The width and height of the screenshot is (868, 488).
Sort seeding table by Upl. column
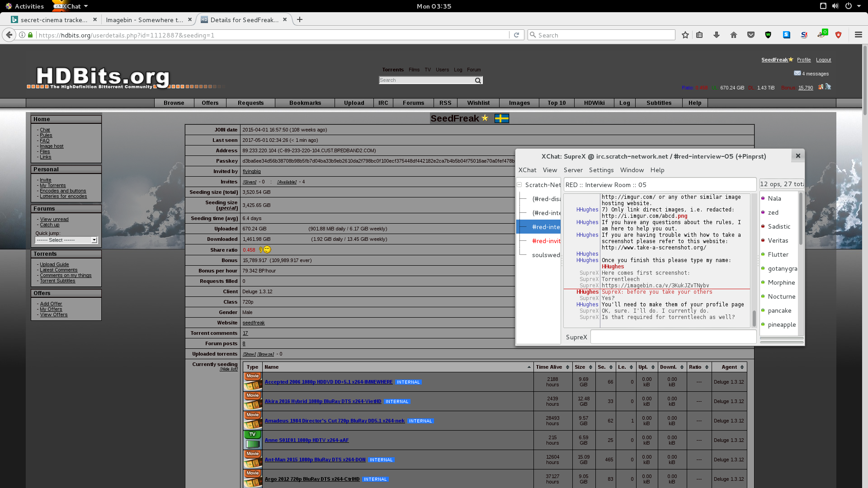647,367
